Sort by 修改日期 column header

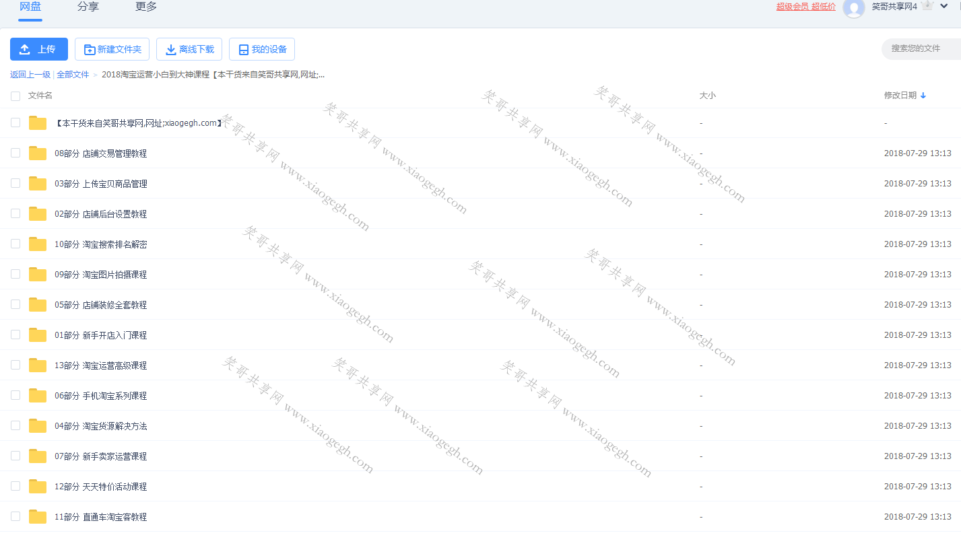pyautogui.click(x=905, y=96)
